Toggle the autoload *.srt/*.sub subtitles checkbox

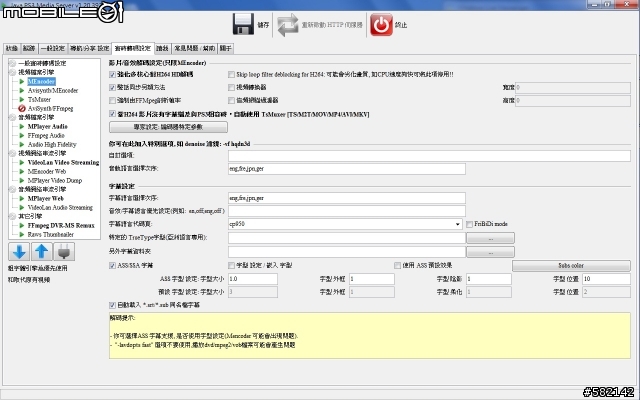click(112, 305)
